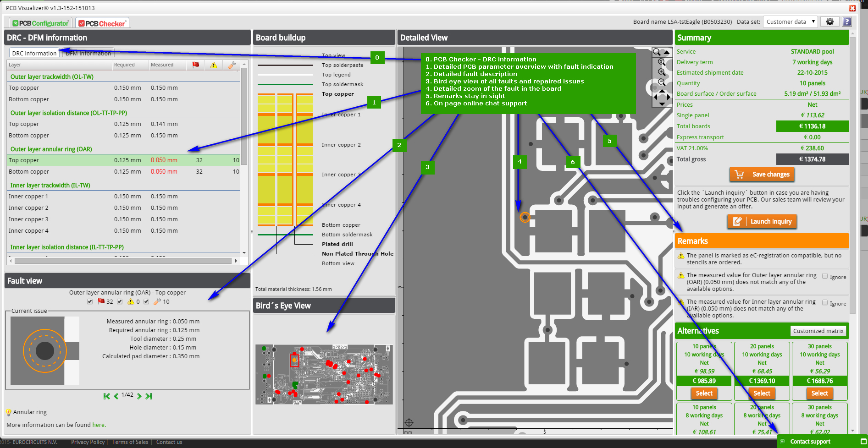The height and width of the screenshot is (448, 868).
Task: Open the PCB Configurator tab
Action: pyautogui.click(x=41, y=23)
